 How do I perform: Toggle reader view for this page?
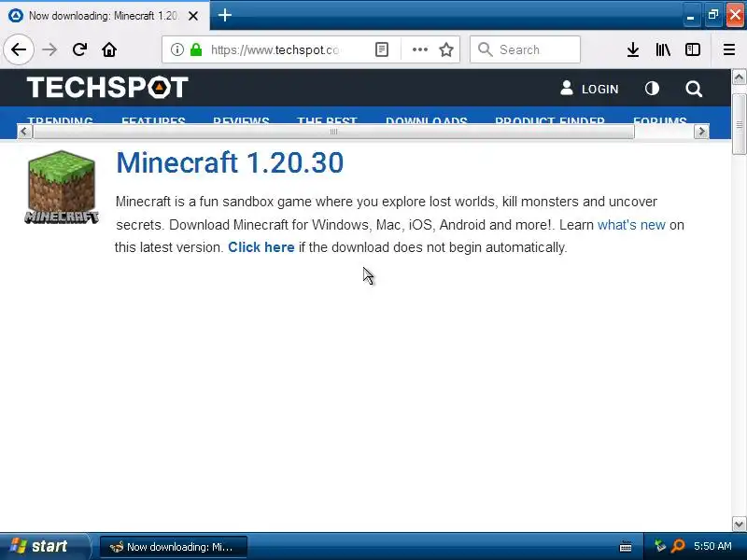(382, 49)
